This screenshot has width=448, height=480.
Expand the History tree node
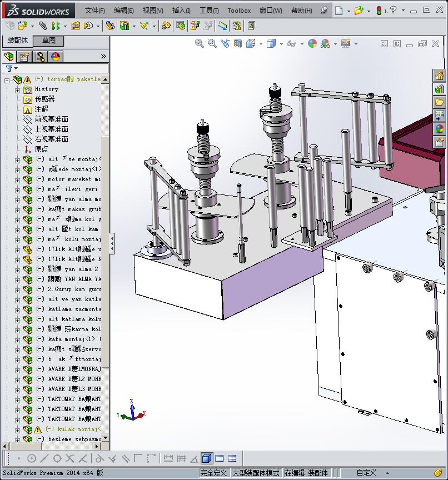pos(17,89)
